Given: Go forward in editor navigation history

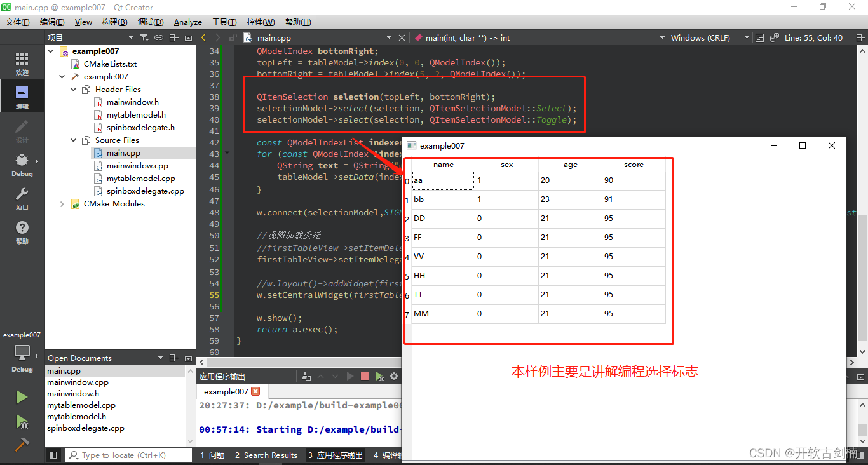Looking at the screenshot, I should pyautogui.click(x=218, y=38).
